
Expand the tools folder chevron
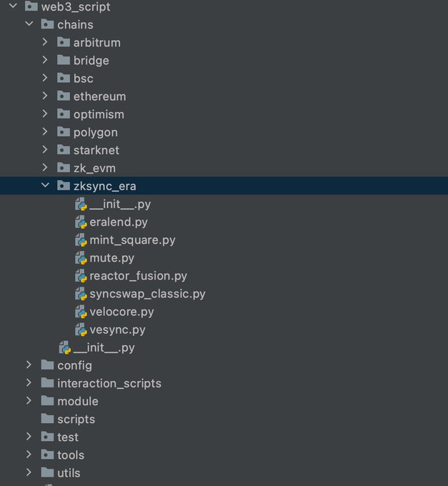[29, 455]
